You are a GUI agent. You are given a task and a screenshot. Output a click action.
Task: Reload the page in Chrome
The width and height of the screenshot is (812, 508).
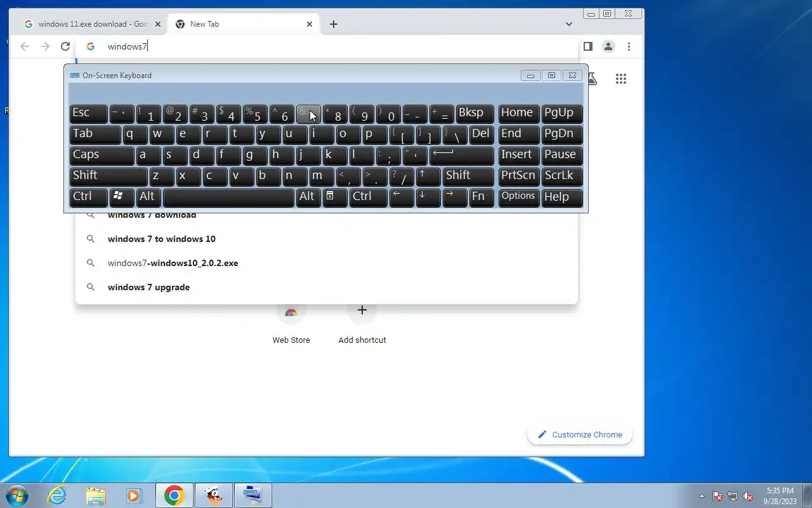[65, 46]
